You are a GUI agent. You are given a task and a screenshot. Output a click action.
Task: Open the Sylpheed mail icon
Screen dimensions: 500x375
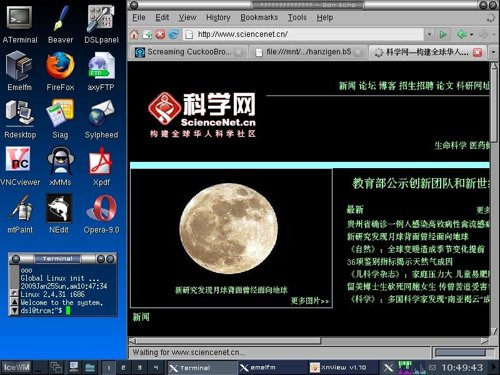tap(101, 119)
